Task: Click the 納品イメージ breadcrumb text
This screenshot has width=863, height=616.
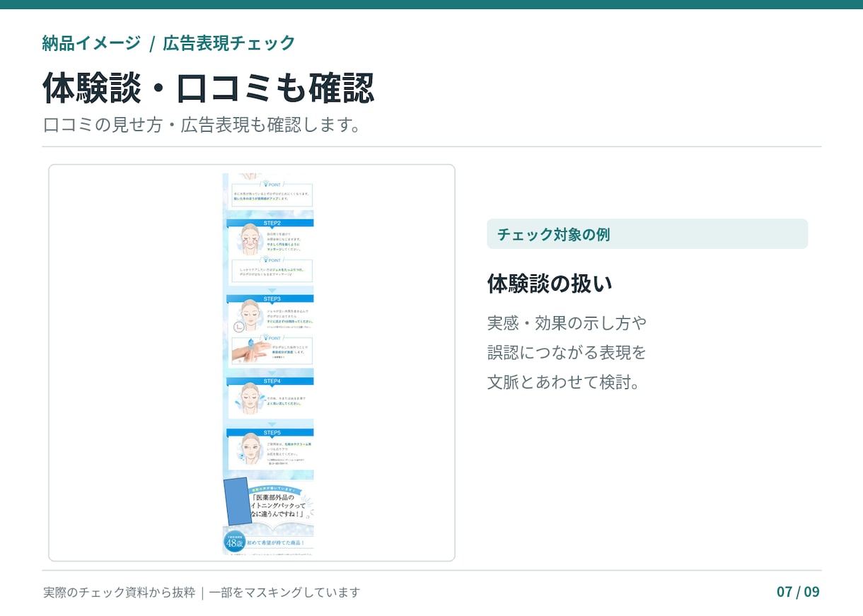Action: pyautogui.click(x=91, y=43)
